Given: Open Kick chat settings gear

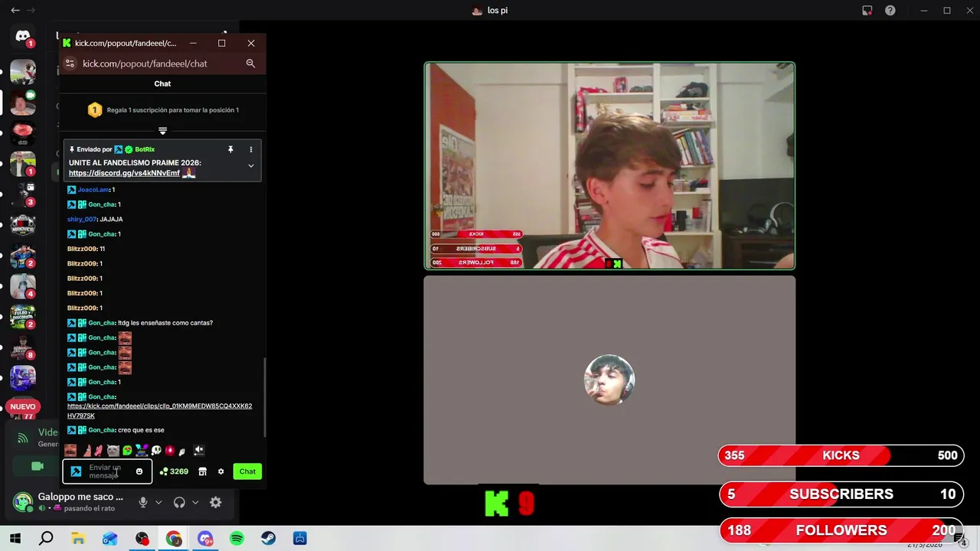Looking at the screenshot, I should point(221,471).
